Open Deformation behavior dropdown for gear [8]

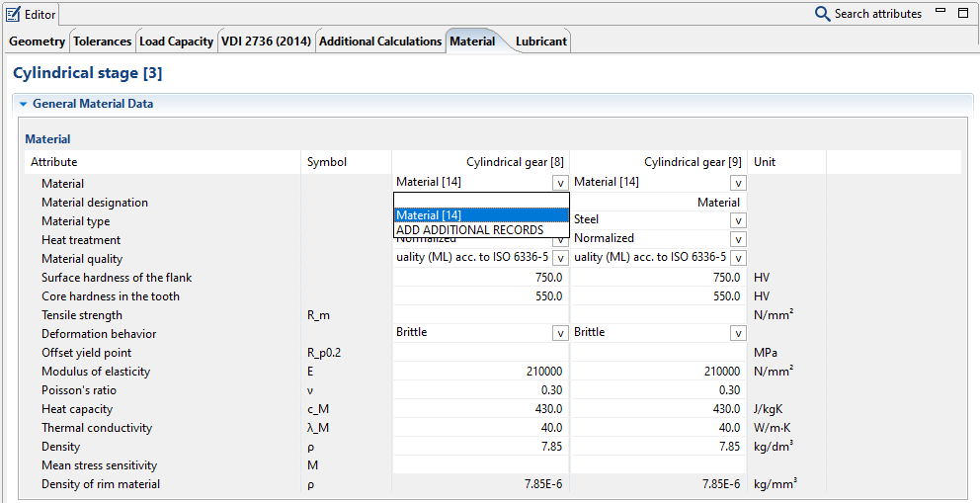560,333
